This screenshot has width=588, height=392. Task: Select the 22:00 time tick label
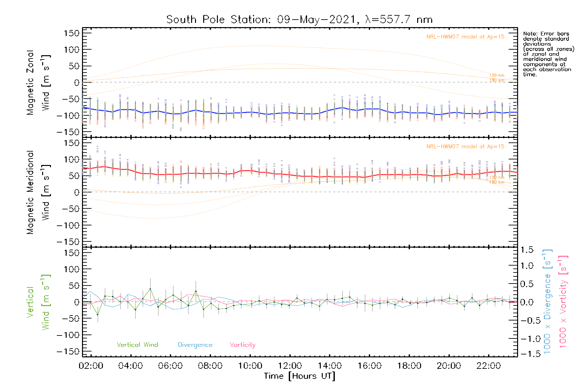coord(488,366)
